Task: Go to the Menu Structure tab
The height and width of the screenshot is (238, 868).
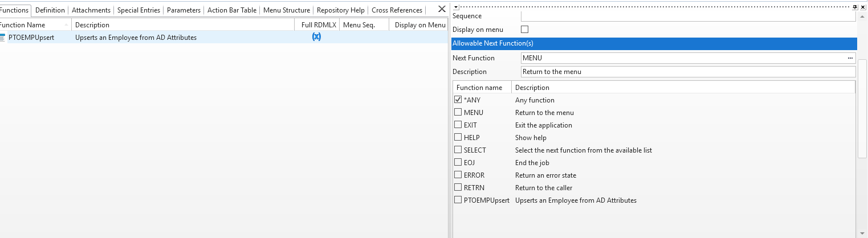Action: (x=287, y=10)
